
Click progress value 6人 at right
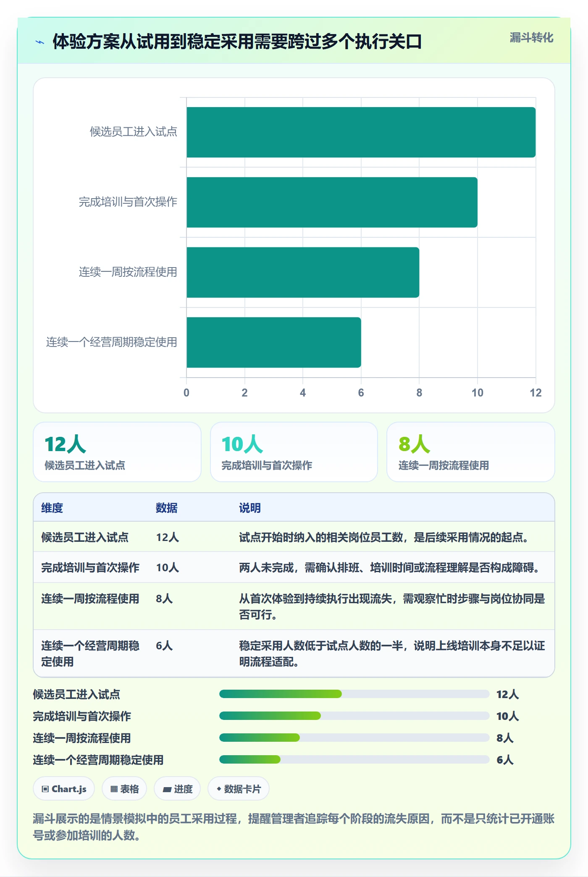505,760
